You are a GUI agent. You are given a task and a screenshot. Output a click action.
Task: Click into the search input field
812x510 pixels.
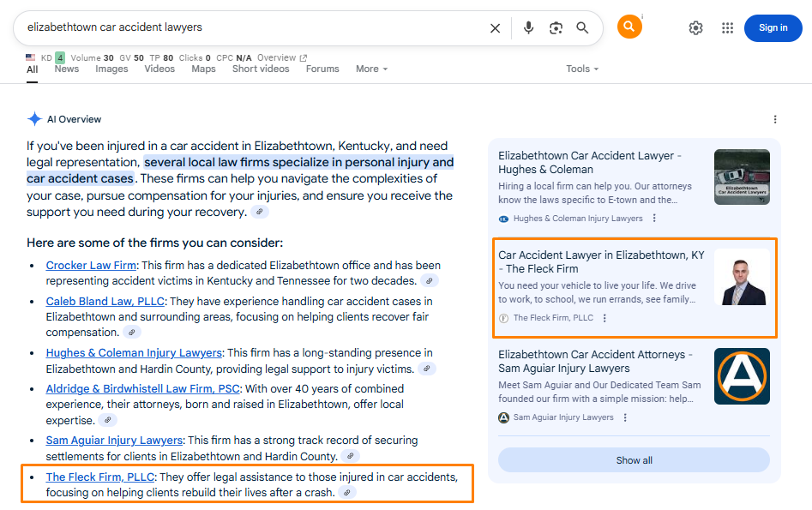pyautogui.click(x=254, y=27)
